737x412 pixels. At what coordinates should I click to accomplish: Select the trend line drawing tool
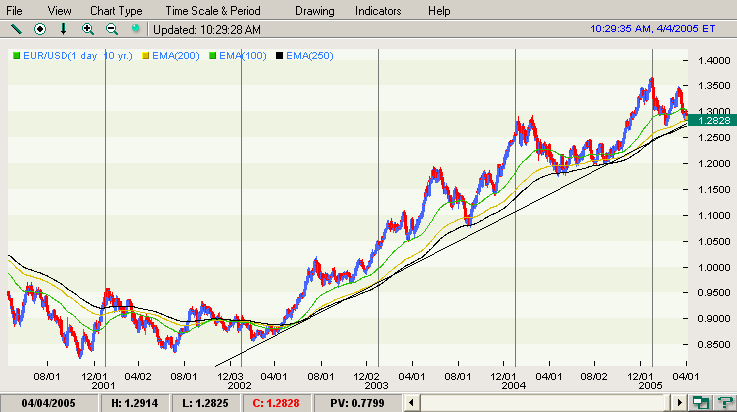click(16, 30)
